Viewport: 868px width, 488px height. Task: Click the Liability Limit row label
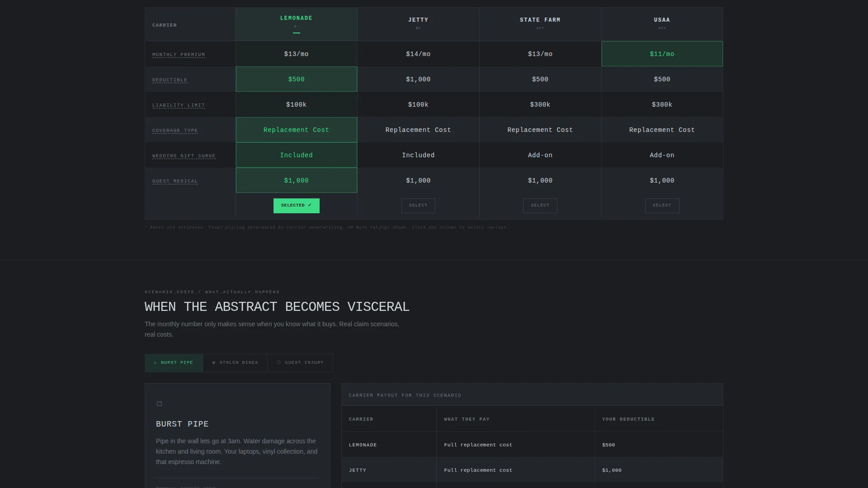pyautogui.click(x=179, y=105)
